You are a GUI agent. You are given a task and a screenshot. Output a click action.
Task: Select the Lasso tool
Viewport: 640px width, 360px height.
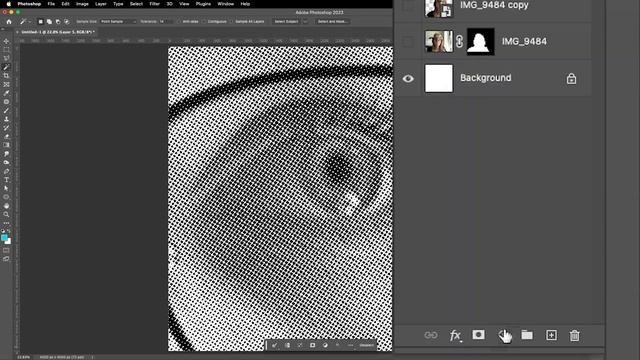(x=6, y=58)
